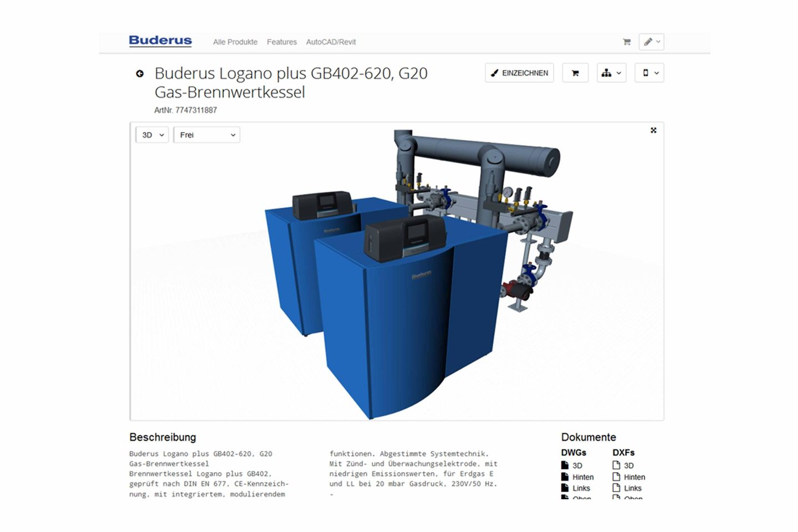This screenshot has height=532, width=798.
Task: Open the mobile device dropdown
Action: pos(649,73)
